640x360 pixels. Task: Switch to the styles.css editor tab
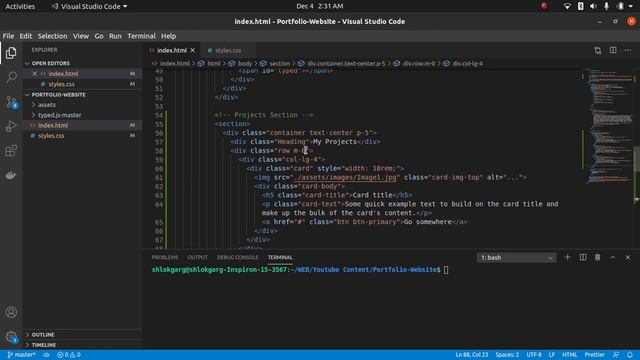[x=228, y=50]
